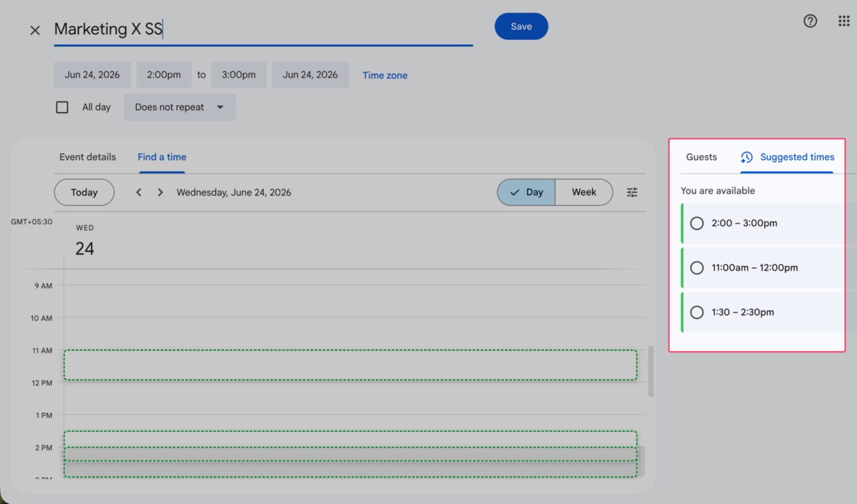Select the 1:30 – 2:30pm radio option
Screen dimensions: 857x504
[x=697, y=313]
